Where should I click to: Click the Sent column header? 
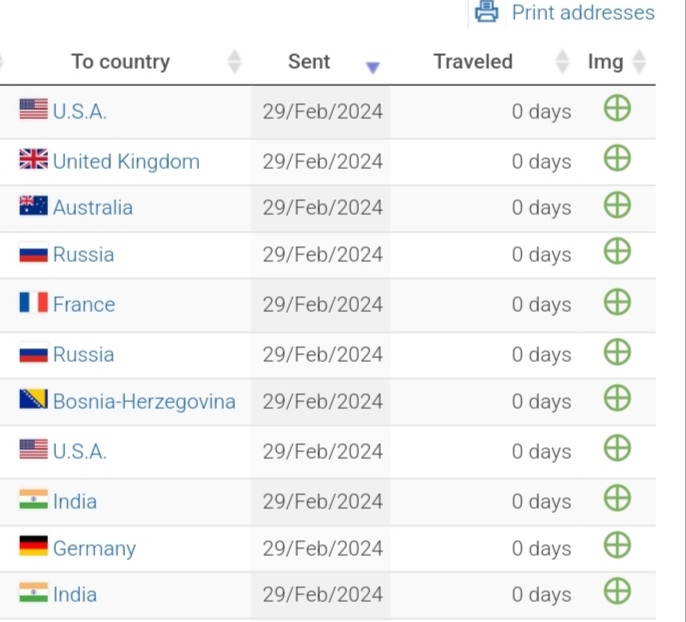pos(309,62)
